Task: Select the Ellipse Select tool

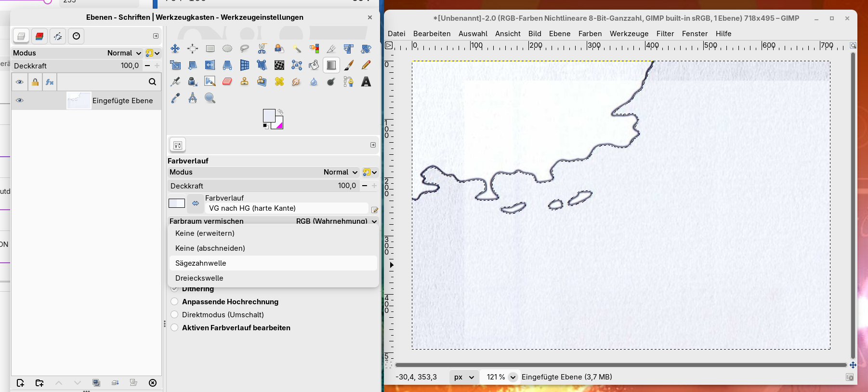Action: [227, 48]
